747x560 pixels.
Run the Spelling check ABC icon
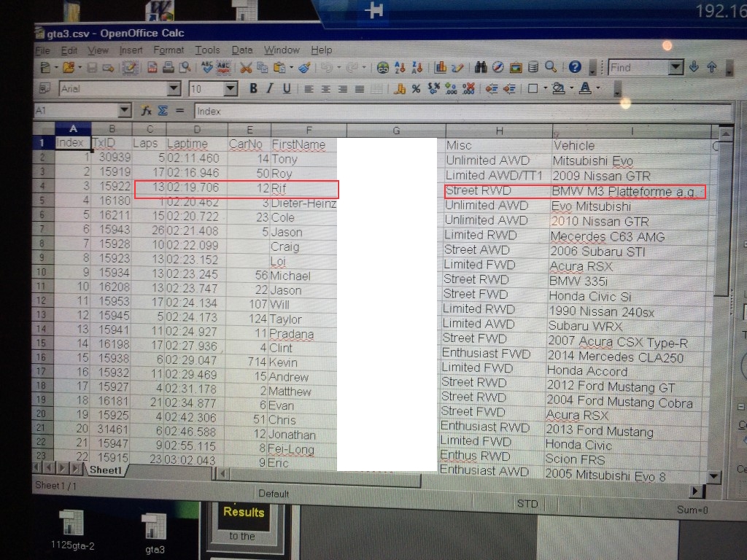206,67
